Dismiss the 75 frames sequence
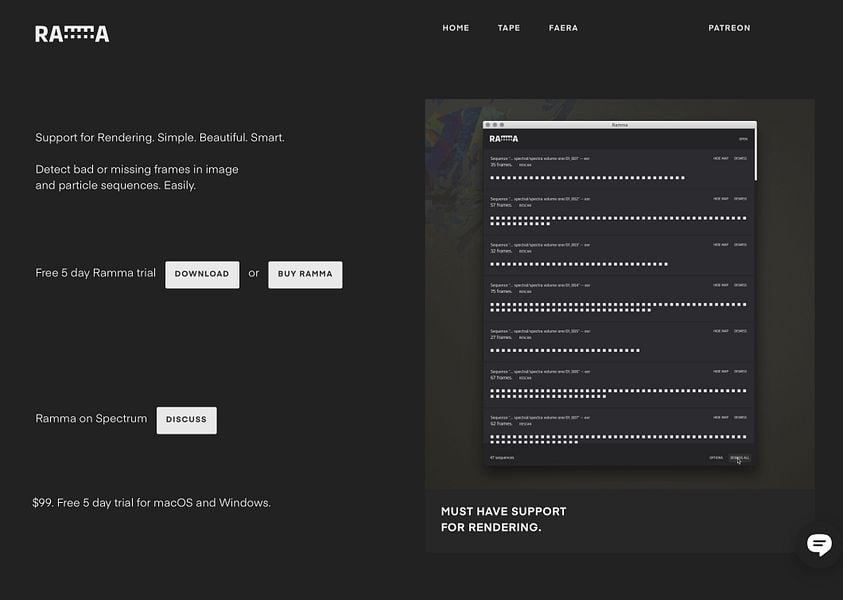 (740, 285)
